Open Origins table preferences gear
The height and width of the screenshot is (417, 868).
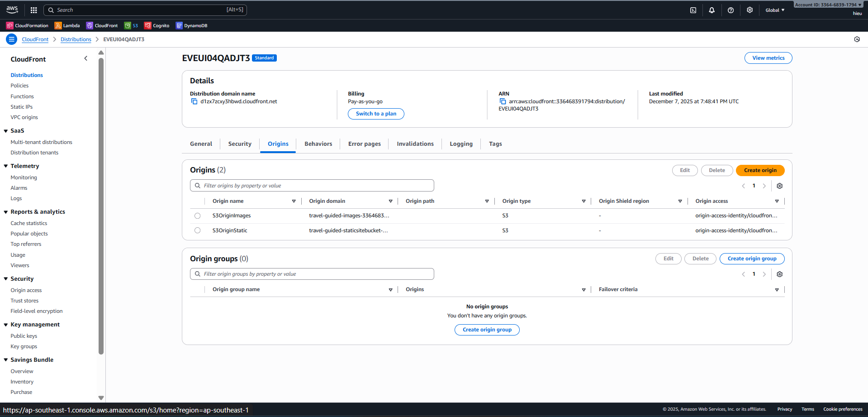tap(779, 186)
